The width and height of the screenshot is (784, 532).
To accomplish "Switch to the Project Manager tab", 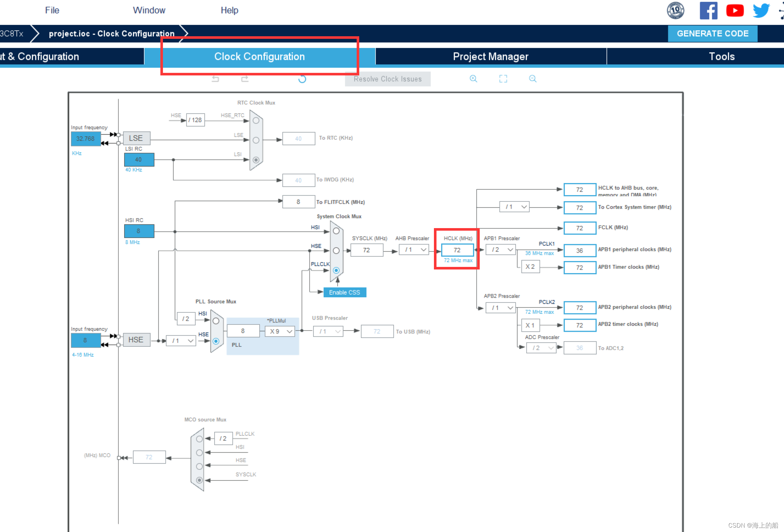I will pos(490,56).
